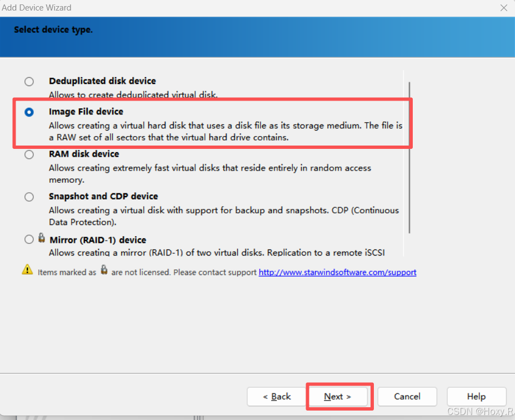Open the starwindsoftware.com support link
Image resolution: width=515 pixels, height=420 pixels.
[337, 272]
